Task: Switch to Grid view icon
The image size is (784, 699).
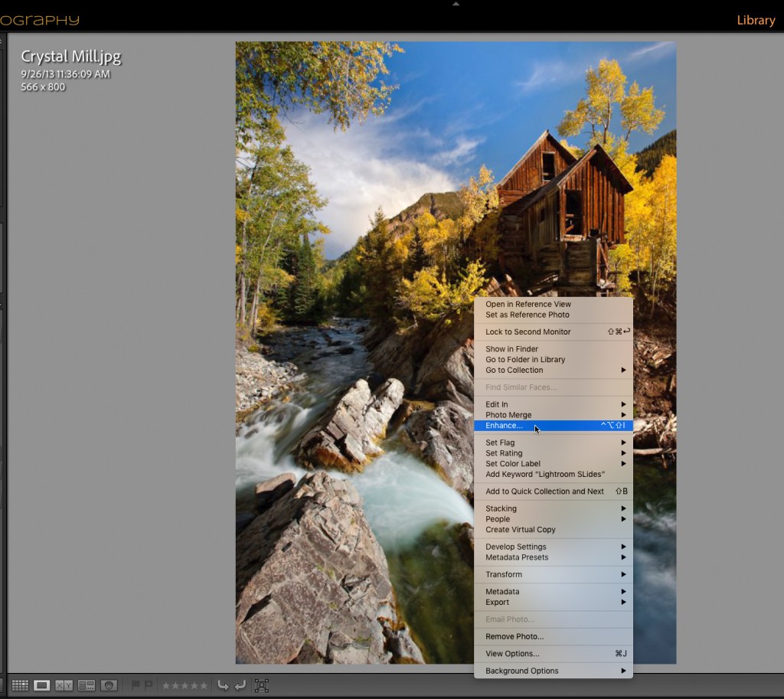Action: (x=20, y=685)
